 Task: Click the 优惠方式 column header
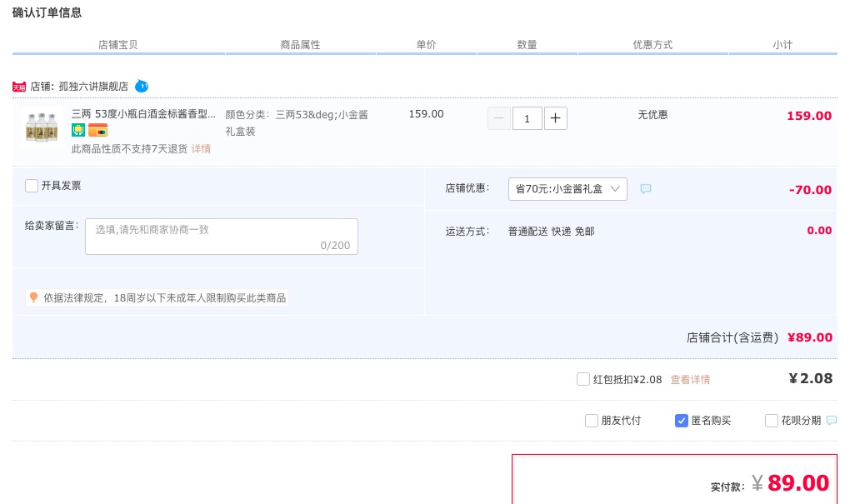click(652, 45)
